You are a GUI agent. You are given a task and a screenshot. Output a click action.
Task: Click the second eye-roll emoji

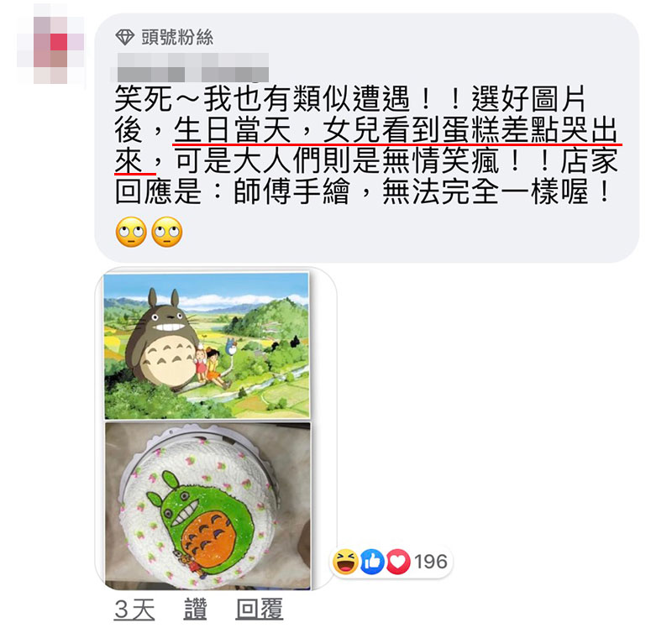point(167,232)
